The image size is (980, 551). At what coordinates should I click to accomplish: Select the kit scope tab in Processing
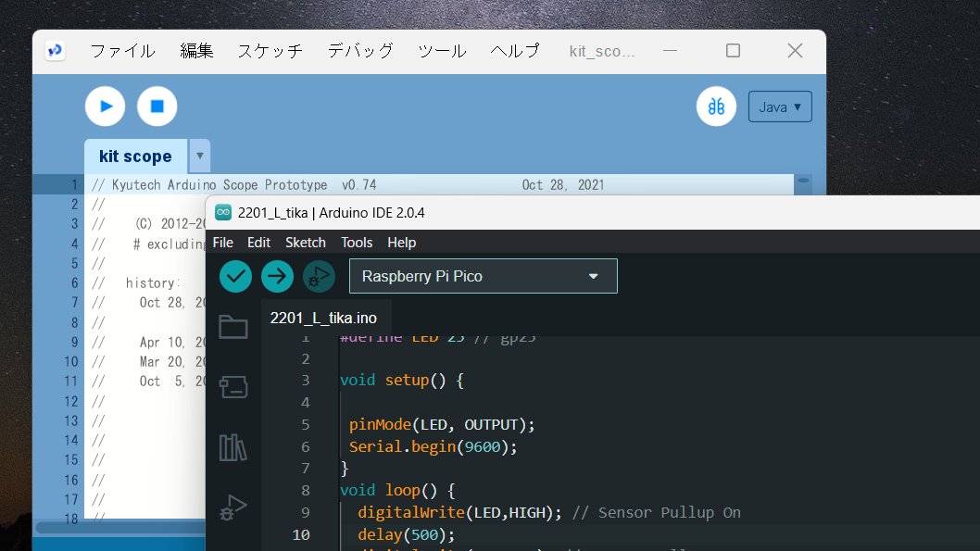click(x=135, y=157)
